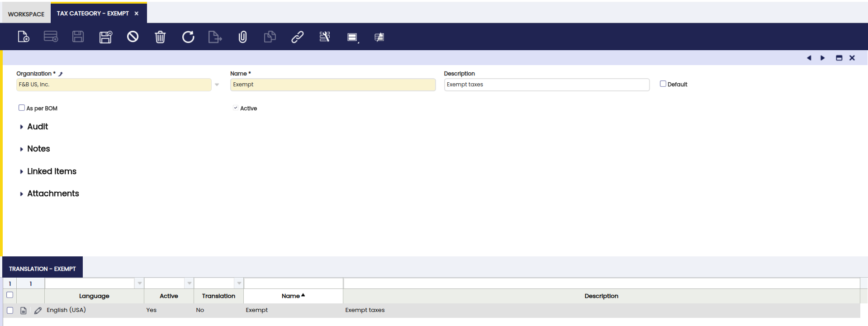Click the chain link icon in toolbar
Viewport: 868px width, 326px height.
297,37
